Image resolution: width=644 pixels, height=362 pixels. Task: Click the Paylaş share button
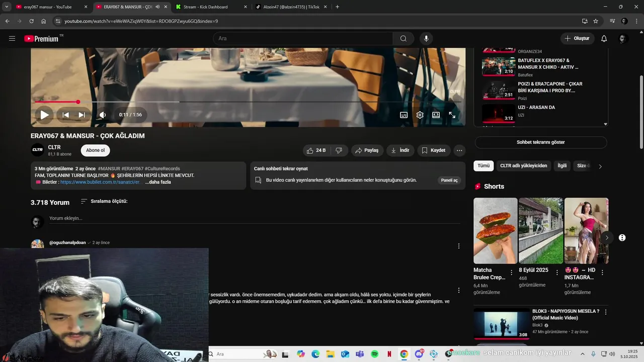click(367, 150)
